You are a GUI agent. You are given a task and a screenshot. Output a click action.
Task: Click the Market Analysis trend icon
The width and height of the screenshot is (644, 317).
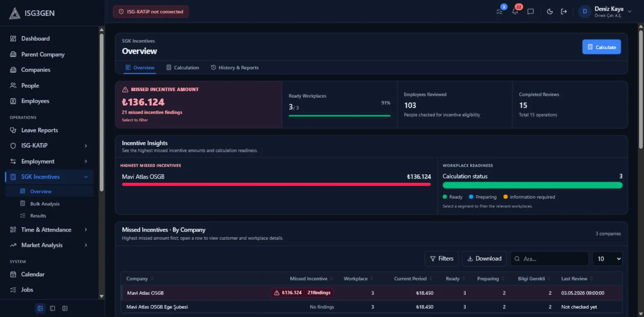tap(13, 245)
